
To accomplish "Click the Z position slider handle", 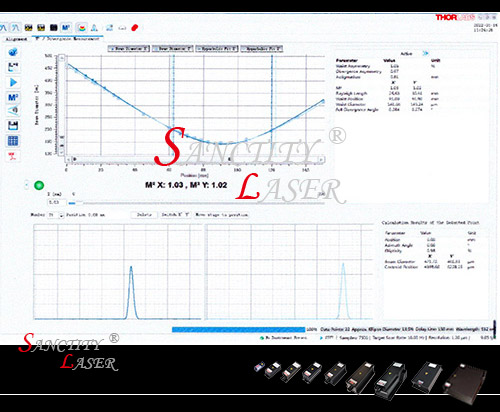I will [x=79, y=203].
